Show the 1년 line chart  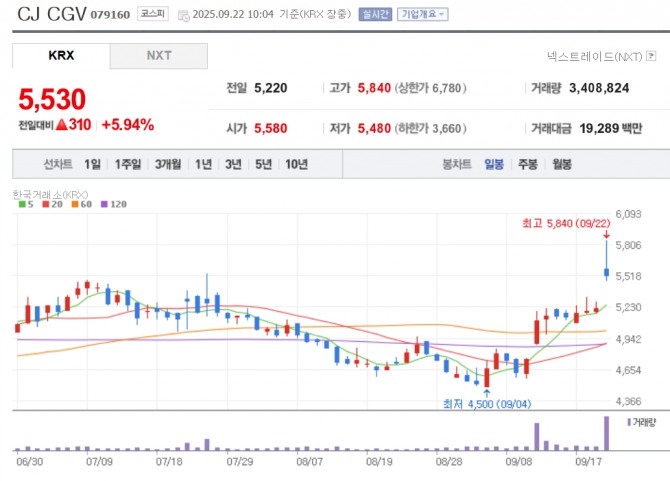coord(204,164)
